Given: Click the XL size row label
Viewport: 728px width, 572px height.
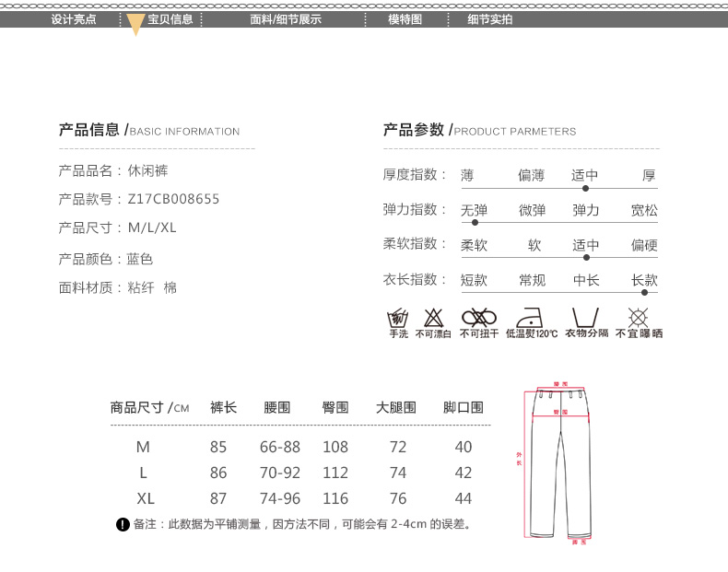Looking at the screenshot, I should click(x=146, y=498).
